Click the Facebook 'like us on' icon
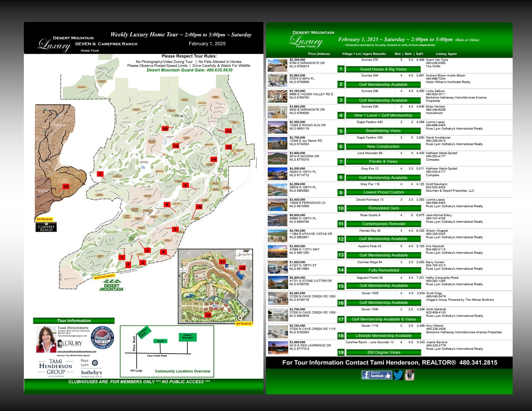Screen dimensions: 532x411 pos(376,375)
